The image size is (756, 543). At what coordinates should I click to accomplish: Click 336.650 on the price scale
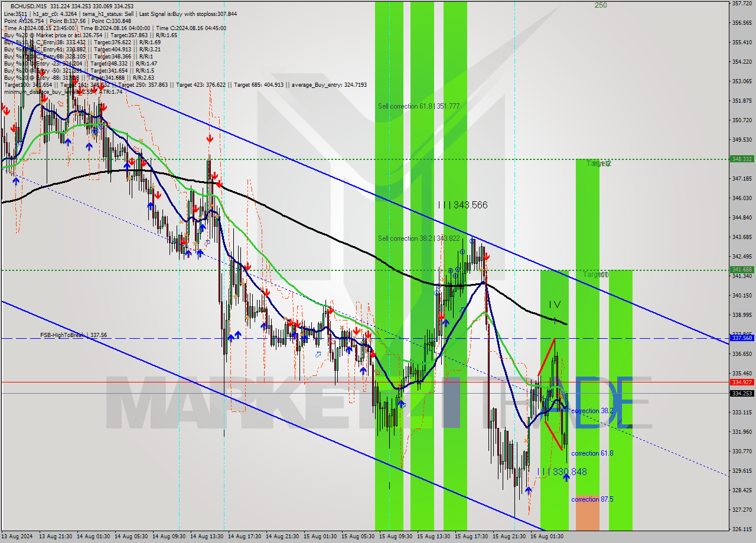pyautogui.click(x=742, y=354)
